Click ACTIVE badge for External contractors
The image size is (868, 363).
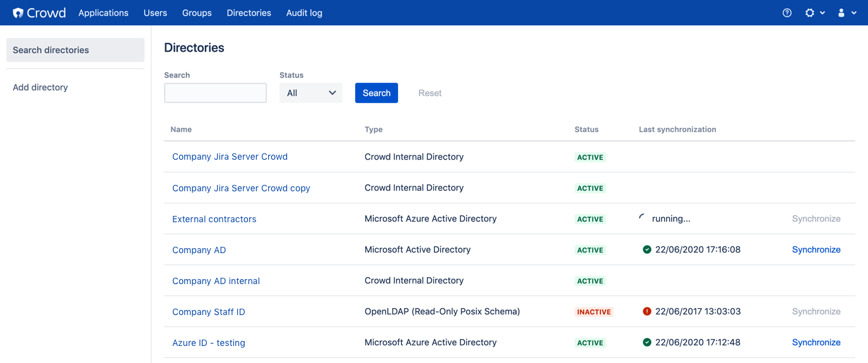pyautogui.click(x=590, y=219)
